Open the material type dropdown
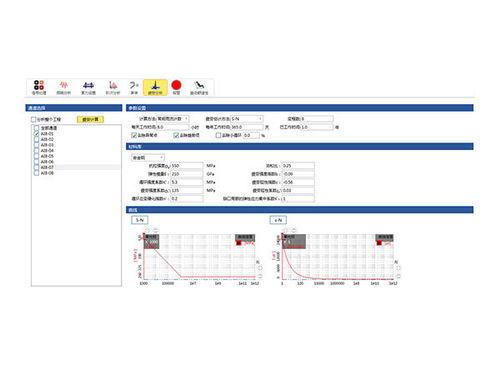The width and height of the screenshot is (500, 375). click(x=148, y=157)
